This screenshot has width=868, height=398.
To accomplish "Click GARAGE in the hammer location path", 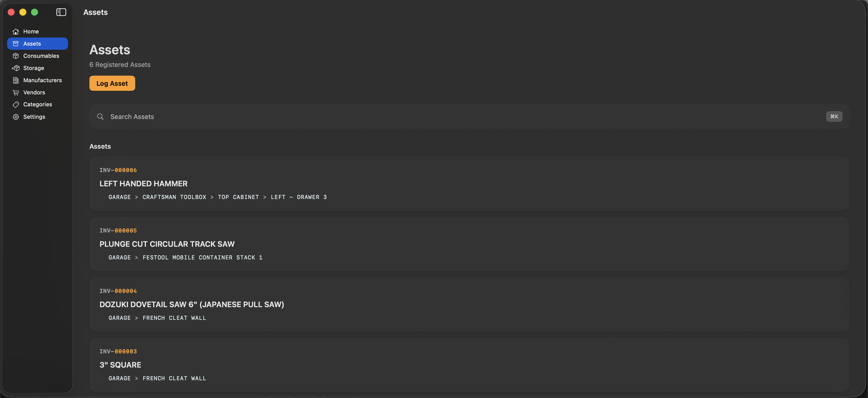I will pos(119,197).
